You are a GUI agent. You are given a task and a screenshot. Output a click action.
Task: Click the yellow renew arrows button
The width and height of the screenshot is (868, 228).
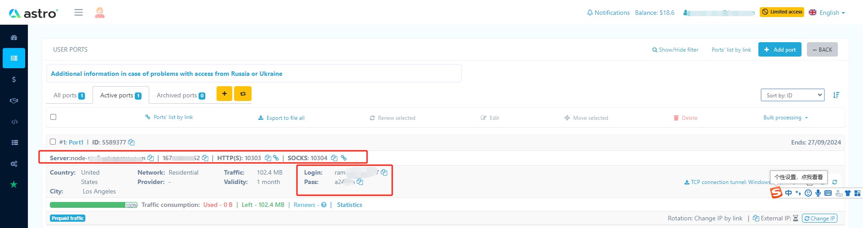243,94
